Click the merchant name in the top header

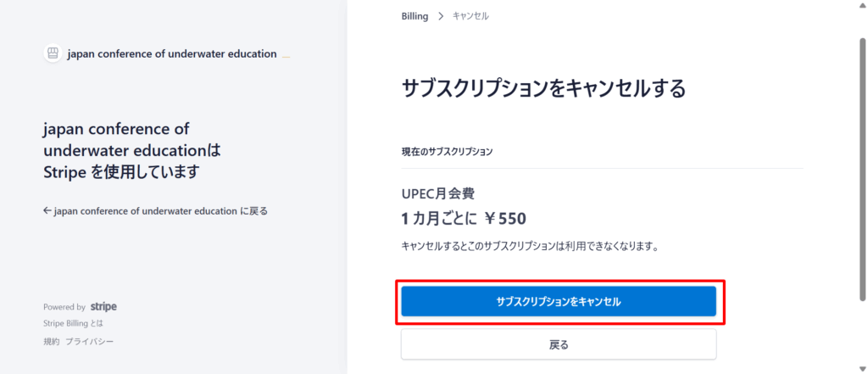pyautogui.click(x=172, y=53)
